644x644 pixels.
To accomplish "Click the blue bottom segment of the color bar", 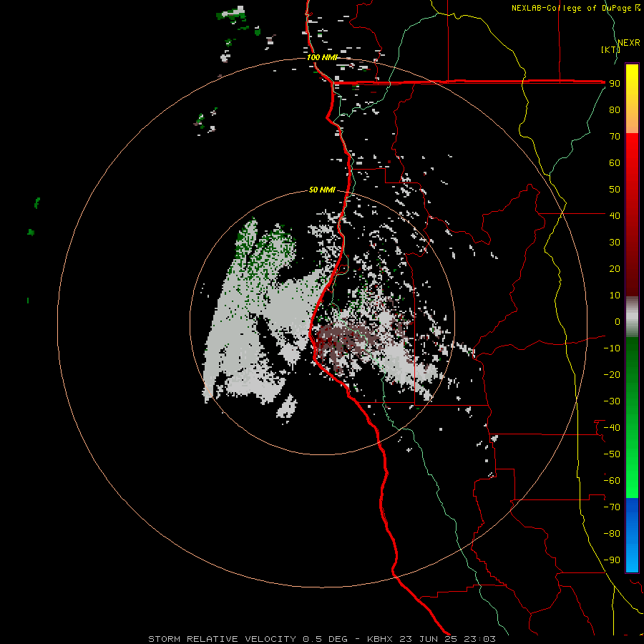I will pos(632,535).
